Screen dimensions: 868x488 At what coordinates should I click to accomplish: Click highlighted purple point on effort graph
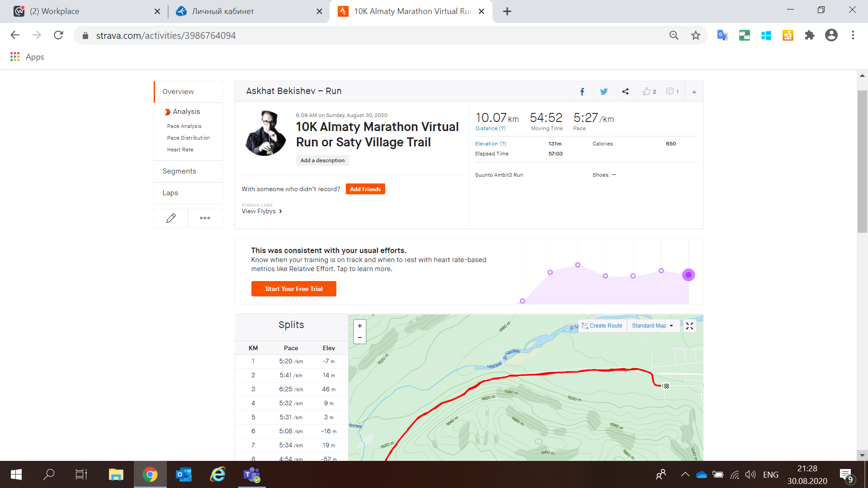point(688,275)
